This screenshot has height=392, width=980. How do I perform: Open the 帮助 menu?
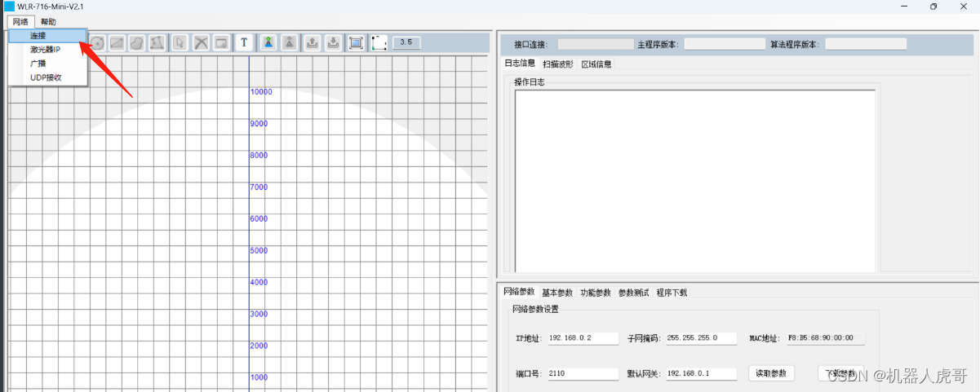[48, 21]
